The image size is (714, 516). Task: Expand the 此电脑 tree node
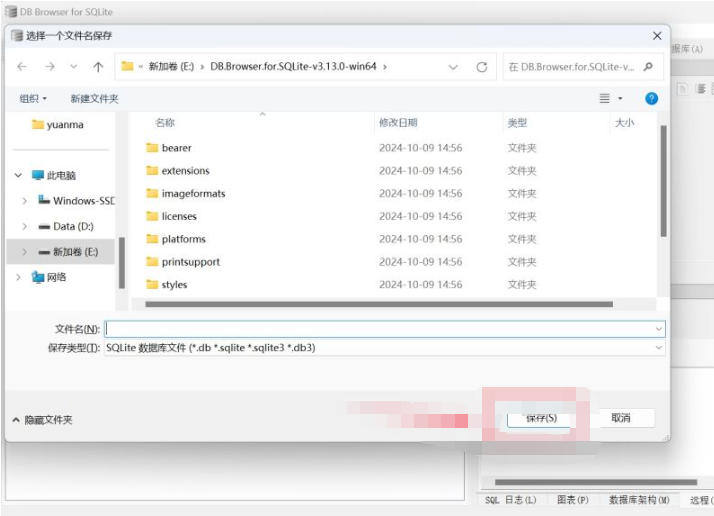pyautogui.click(x=18, y=175)
